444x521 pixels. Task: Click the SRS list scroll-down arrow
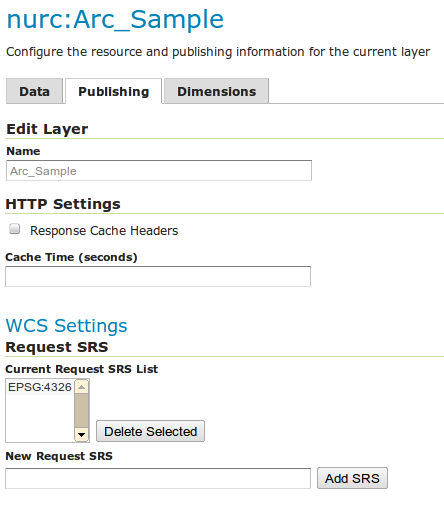tap(81, 435)
